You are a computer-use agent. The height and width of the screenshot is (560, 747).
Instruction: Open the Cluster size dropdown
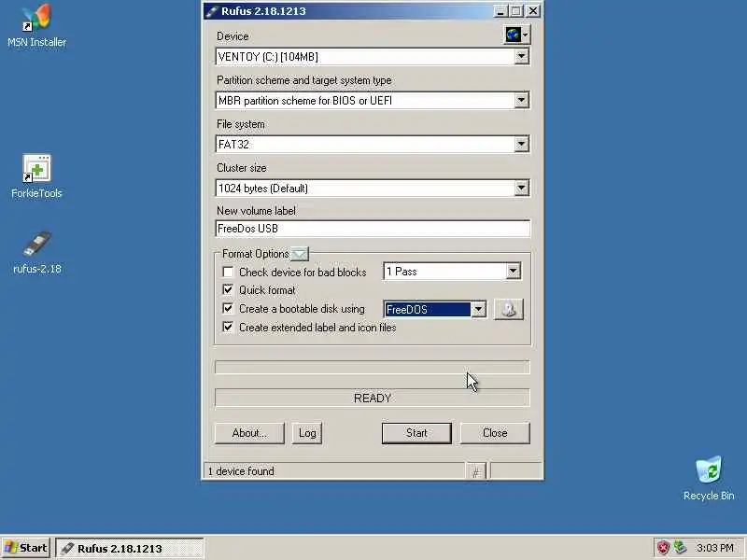(372, 189)
